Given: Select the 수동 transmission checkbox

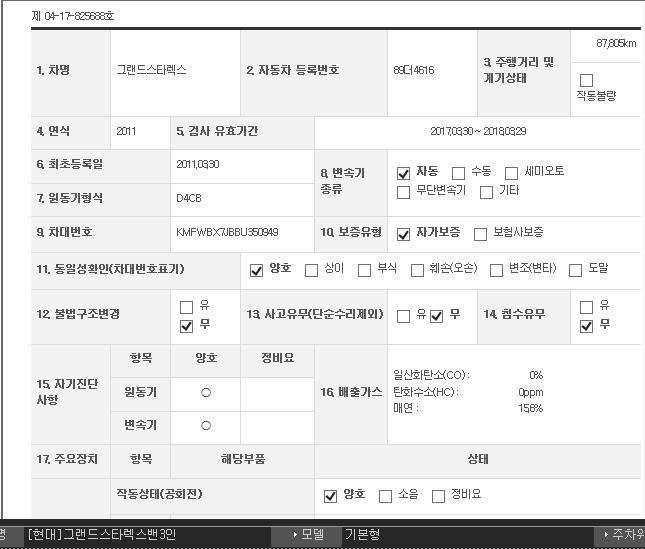Looking at the screenshot, I should (x=459, y=173).
